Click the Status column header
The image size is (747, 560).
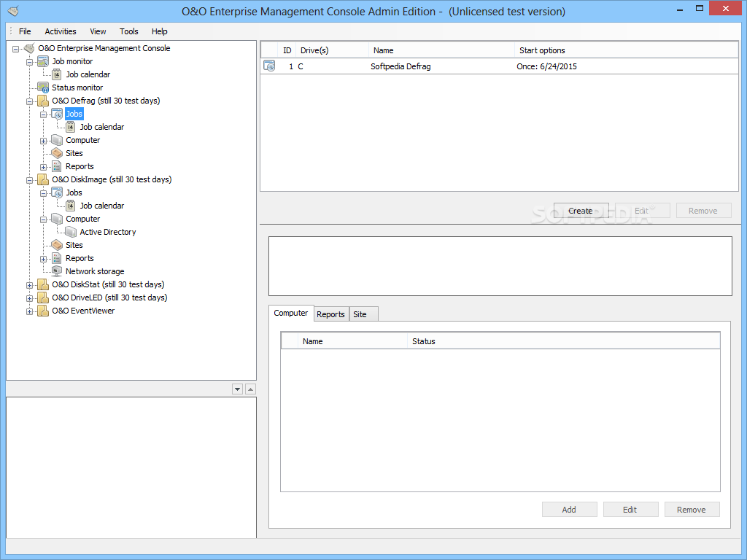[x=563, y=341]
